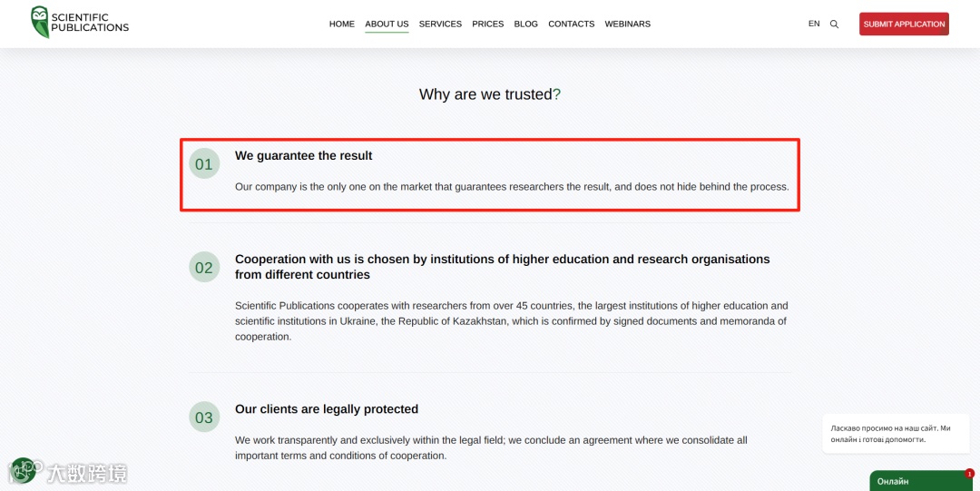Click the 02 number badge
980x491 pixels.
[x=204, y=267]
